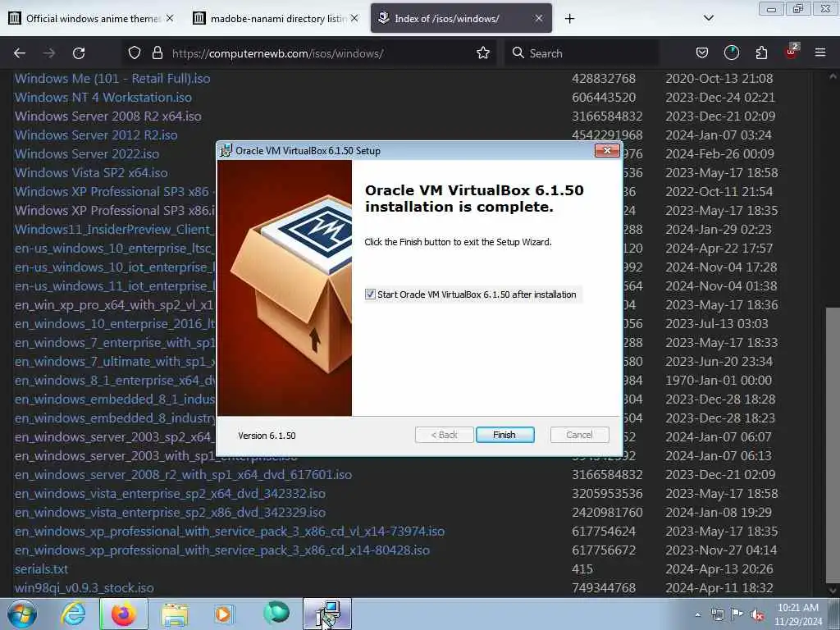Image resolution: width=840 pixels, height=630 pixels.
Task: Open Windows Vista SP2 x64.iso link
Action: (x=91, y=172)
